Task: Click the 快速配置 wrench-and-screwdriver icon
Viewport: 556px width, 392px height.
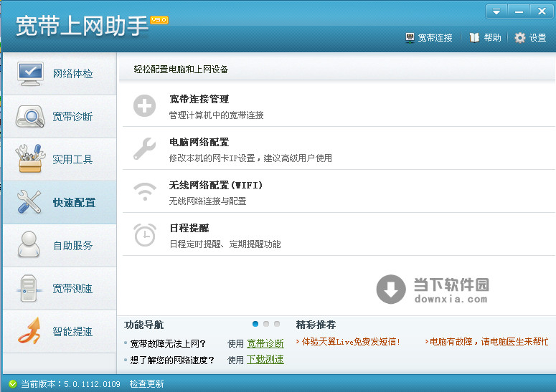Action: (x=29, y=202)
